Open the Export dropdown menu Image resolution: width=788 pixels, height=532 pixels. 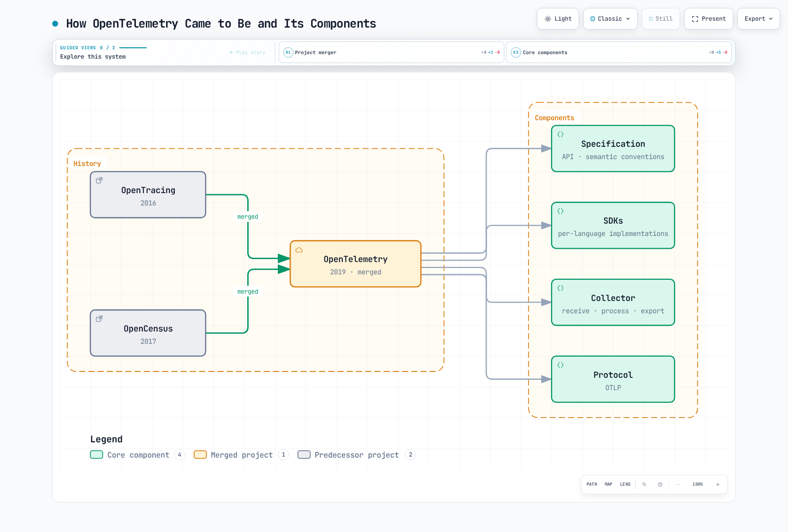pos(758,19)
